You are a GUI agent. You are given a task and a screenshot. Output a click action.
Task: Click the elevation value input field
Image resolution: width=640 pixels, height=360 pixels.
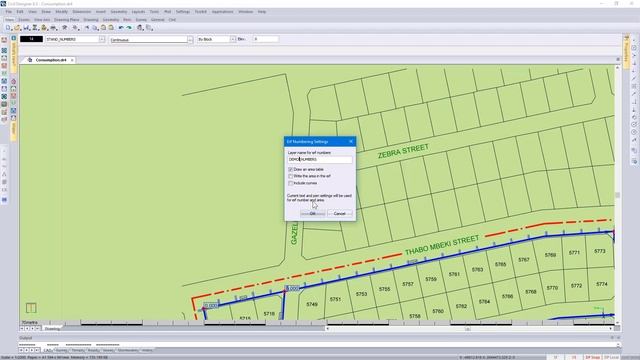point(266,39)
